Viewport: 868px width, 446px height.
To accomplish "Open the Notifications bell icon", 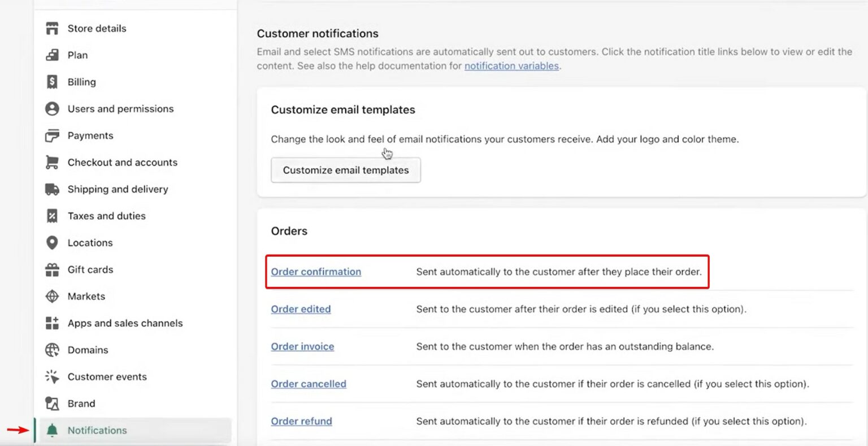I will click(x=51, y=430).
